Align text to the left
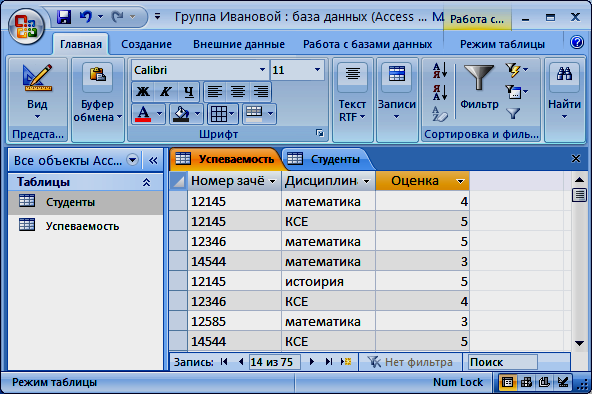Viewport: 592px width, 394px height. (215, 92)
